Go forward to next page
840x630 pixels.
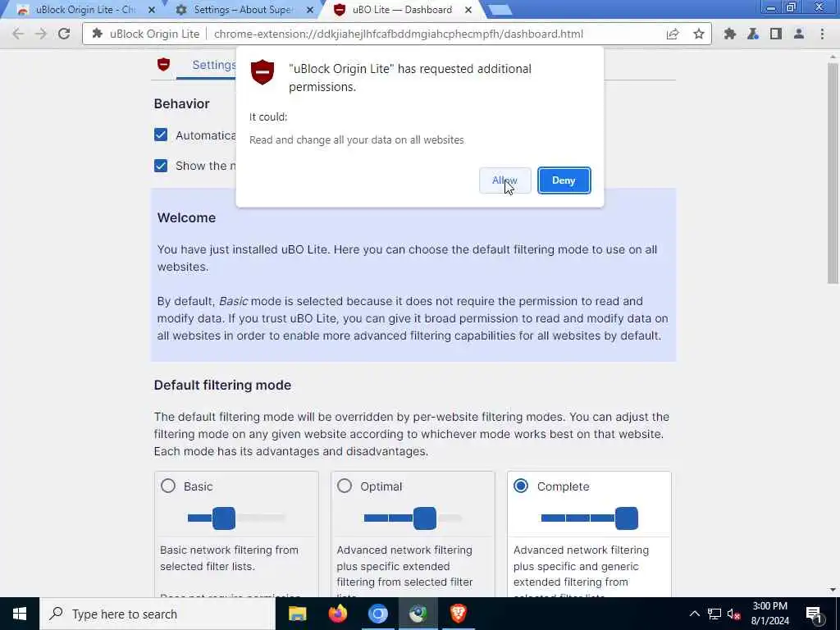[41, 34]
